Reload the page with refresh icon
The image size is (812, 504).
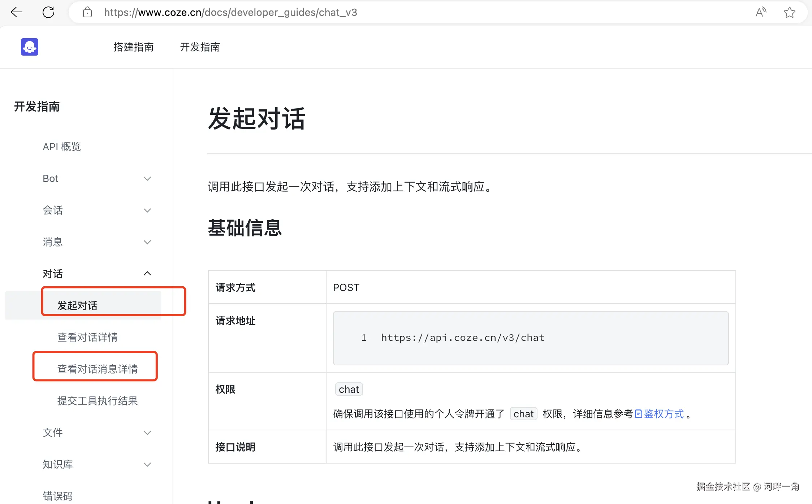click(48, 12)
